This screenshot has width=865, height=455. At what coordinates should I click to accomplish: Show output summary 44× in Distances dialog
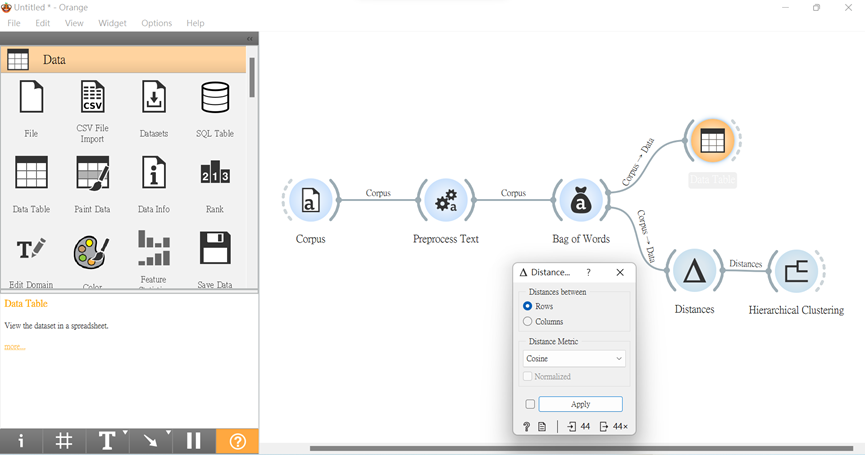click(613, 426)
